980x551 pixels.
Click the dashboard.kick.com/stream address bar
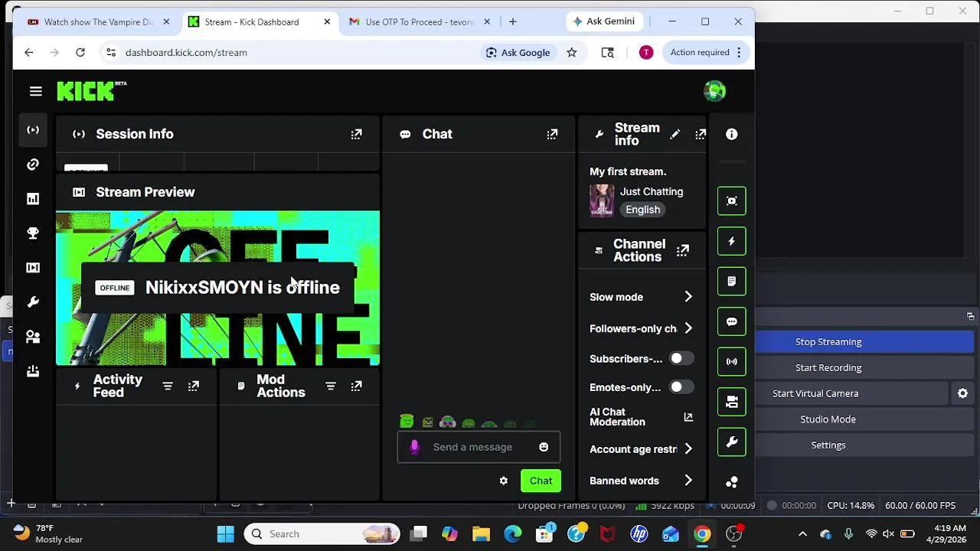click(186, 52)
